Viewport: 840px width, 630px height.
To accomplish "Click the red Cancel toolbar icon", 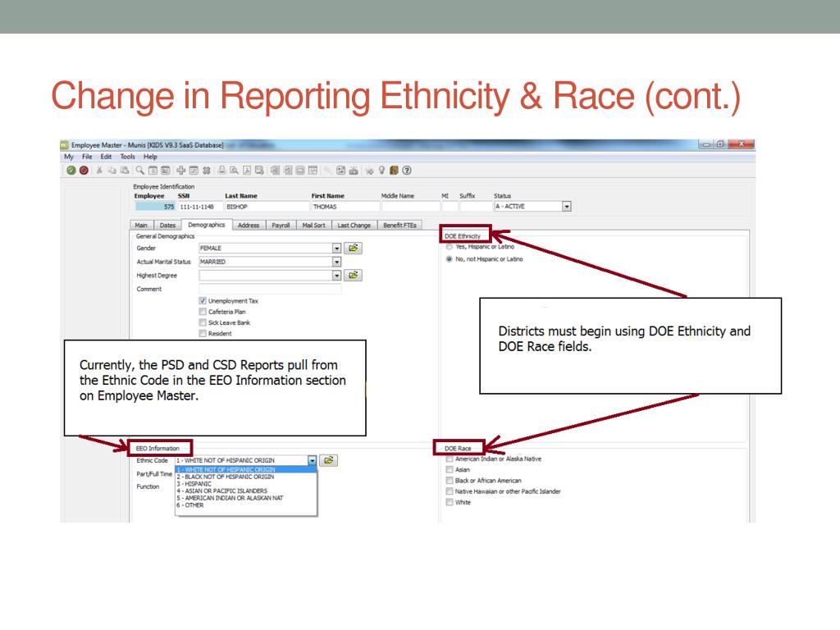I will coord(84,171).
